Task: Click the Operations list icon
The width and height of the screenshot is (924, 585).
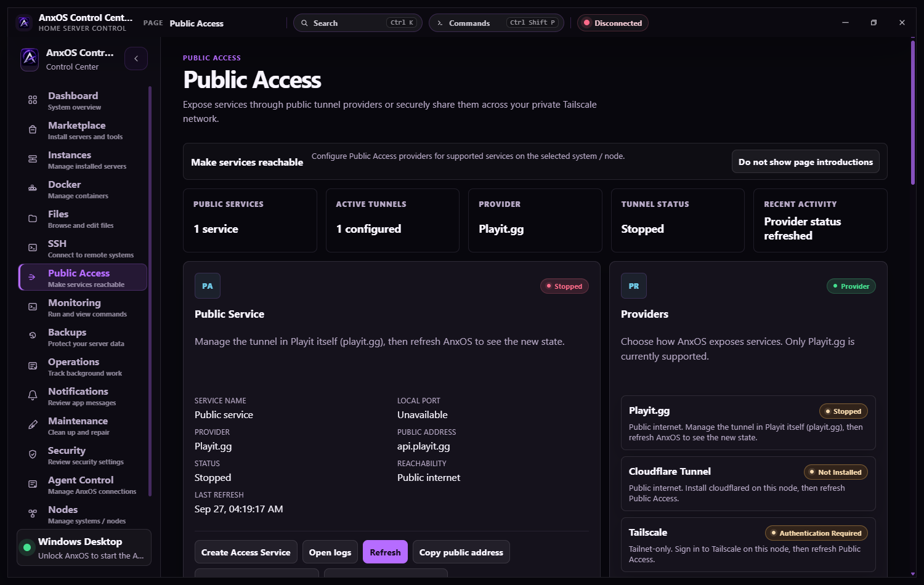Action: pyautogui.click(x=33, y=366)
